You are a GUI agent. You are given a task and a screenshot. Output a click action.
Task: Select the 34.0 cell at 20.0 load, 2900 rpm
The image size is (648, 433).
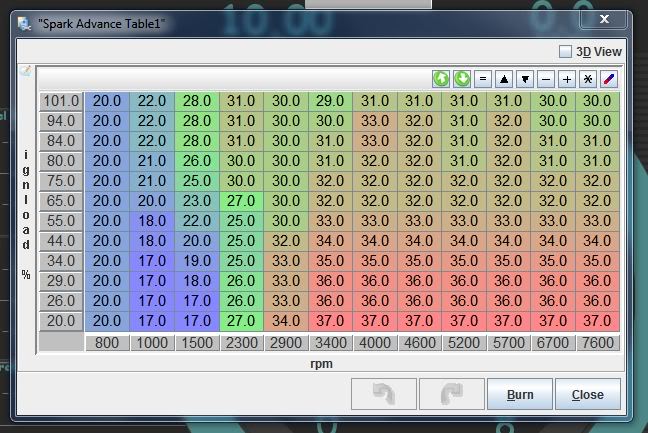tap(286, 321)
